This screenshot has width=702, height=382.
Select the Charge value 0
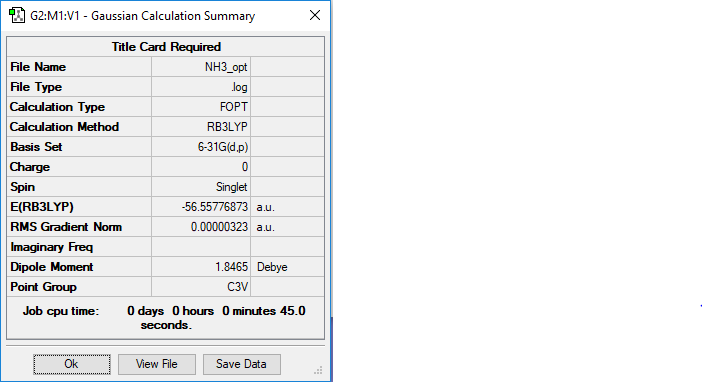(x=245, y=167)
